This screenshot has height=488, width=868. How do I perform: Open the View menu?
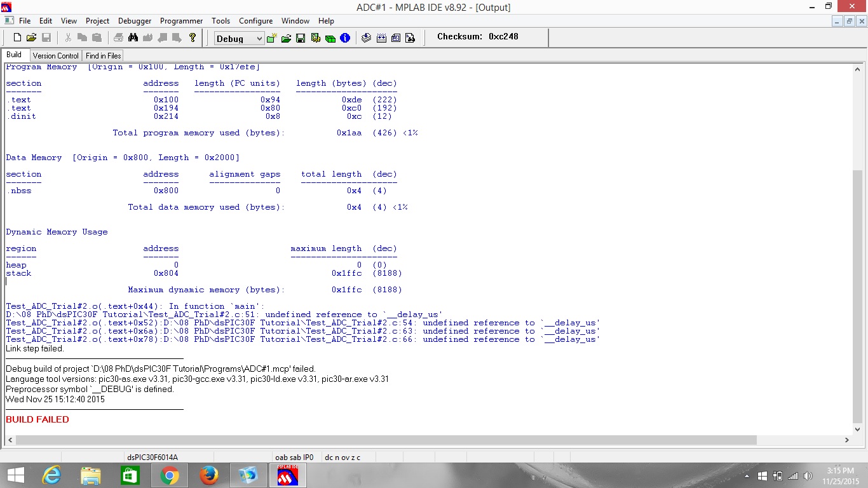click(x=69, y=21)
